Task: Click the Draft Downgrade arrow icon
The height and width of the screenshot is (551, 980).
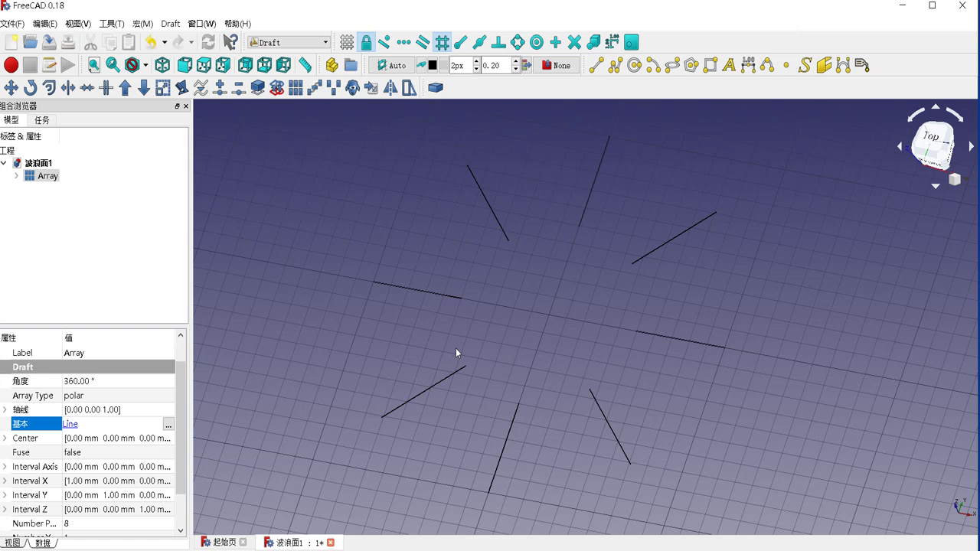Action: (x=144, y=88)
